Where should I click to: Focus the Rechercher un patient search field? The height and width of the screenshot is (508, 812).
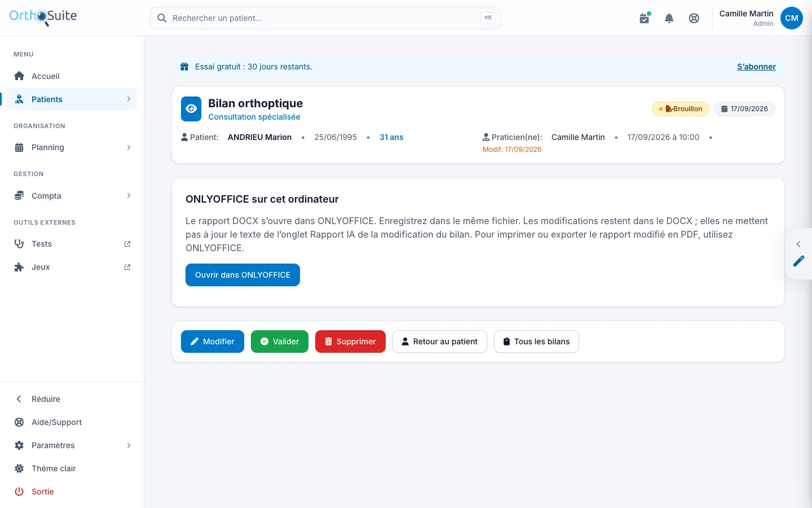click(325, 18)
